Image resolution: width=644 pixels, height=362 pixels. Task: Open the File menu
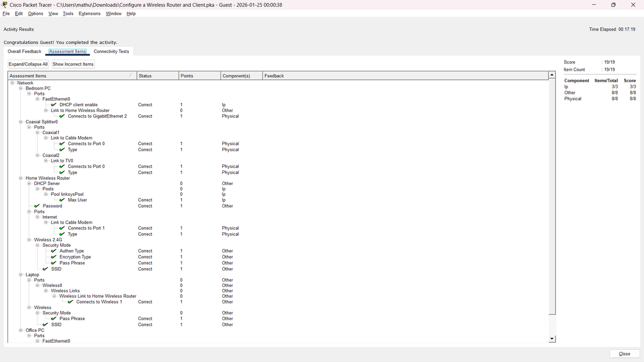point(6,13)
